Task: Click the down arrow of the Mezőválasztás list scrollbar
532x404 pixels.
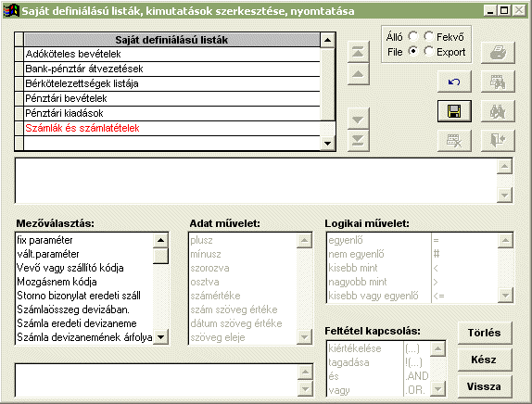Action: click(160, 337)
